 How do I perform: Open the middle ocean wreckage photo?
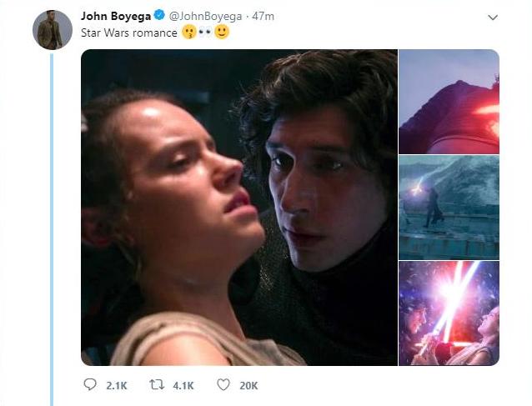click(449, 208)
